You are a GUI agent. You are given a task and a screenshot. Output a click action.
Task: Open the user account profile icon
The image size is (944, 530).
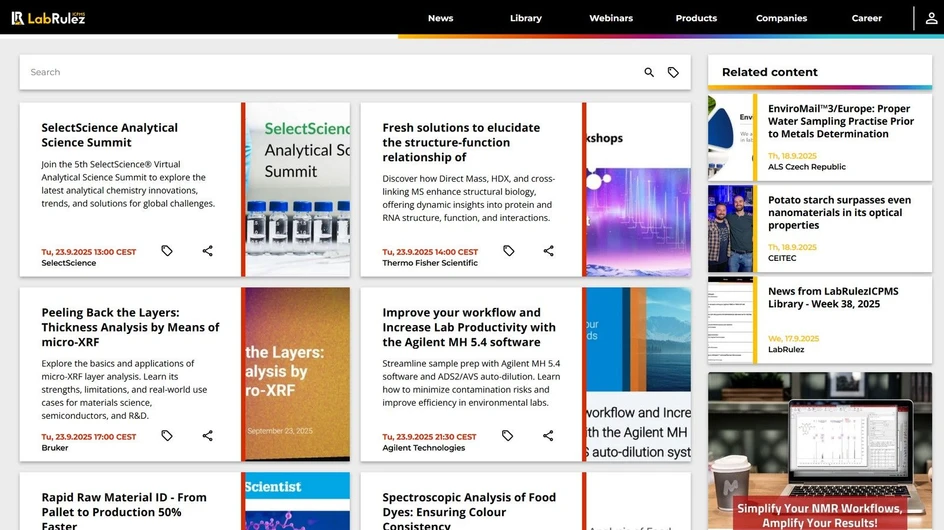coord(931,18)
